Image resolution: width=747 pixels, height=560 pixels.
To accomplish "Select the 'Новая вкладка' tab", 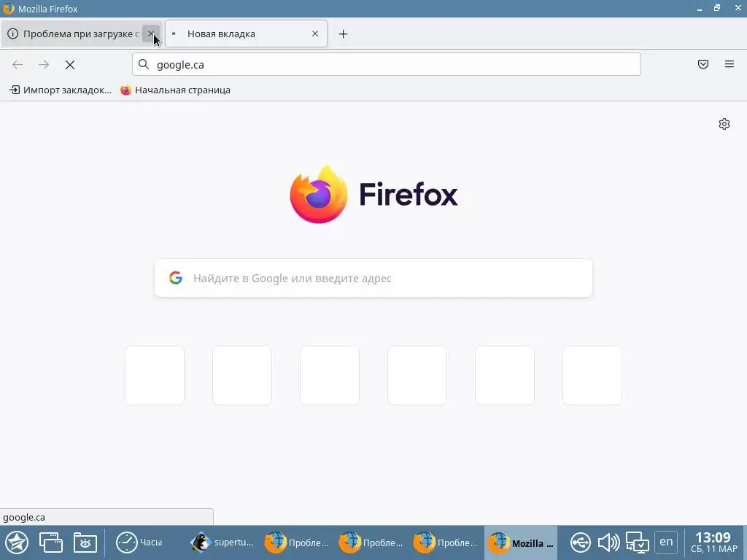I will coord(246,34).
